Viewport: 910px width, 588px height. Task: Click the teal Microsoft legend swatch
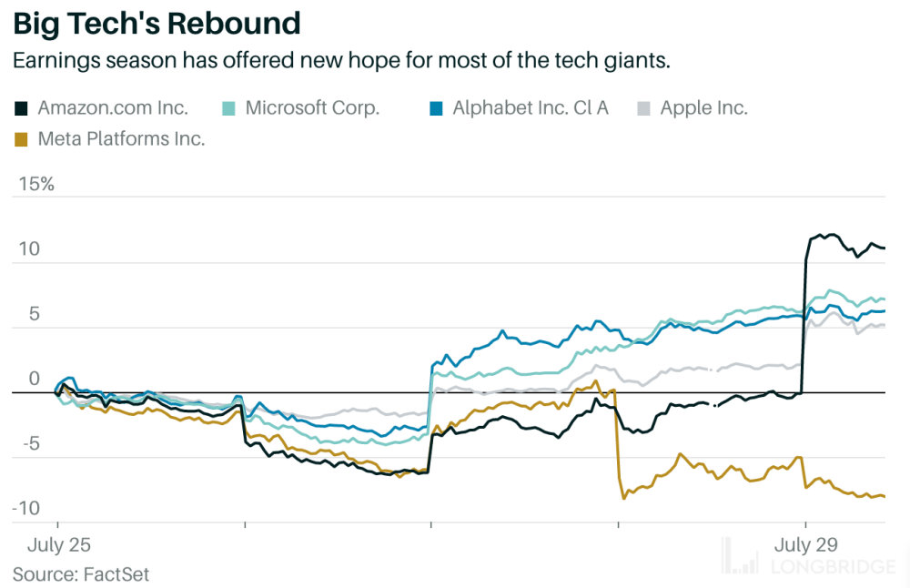[228, 108]
